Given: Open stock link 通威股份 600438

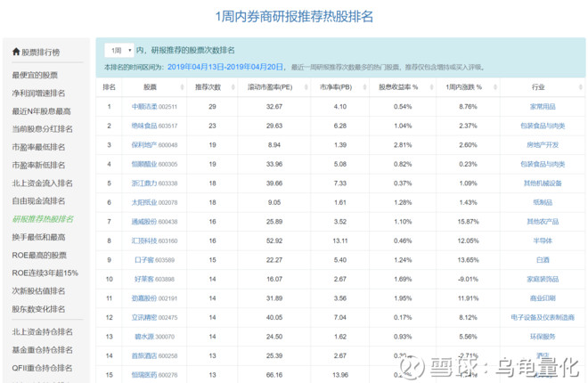Looking at the screenshot, I should tap(154, 222).
